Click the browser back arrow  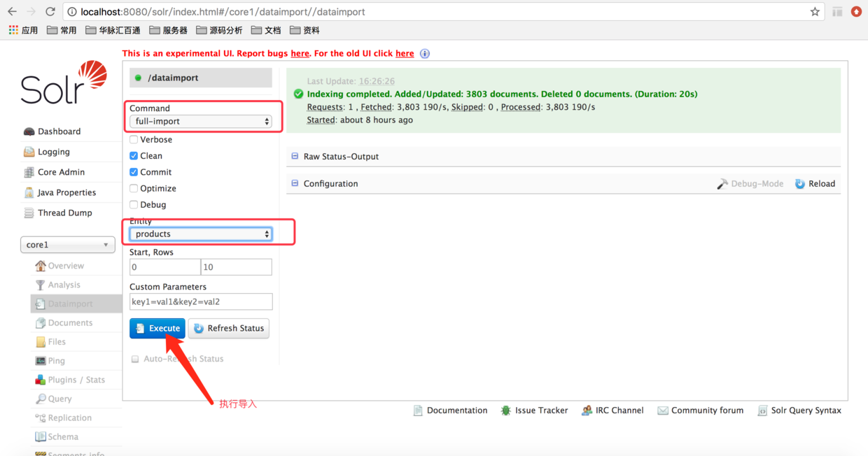(12, 11)
